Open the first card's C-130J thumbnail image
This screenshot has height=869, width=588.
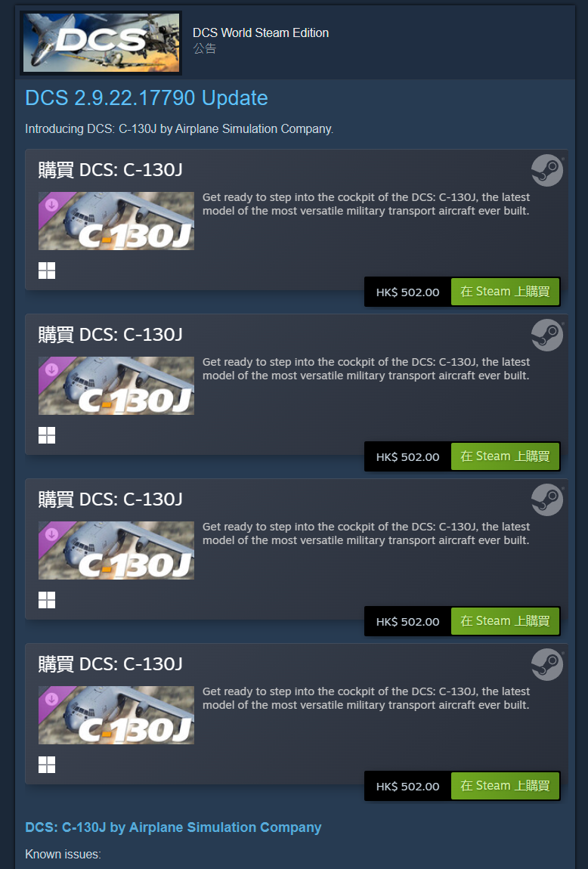pyautogui.click(x=116, y=221)
